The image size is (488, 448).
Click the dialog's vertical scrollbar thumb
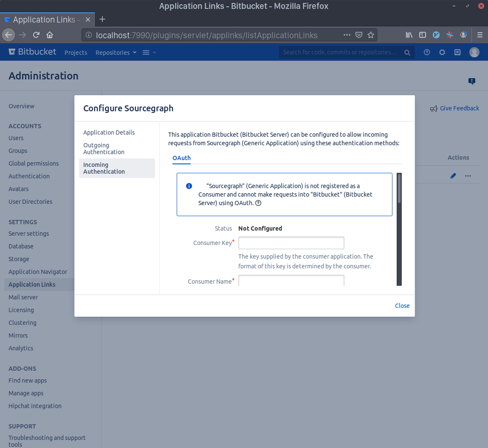coord(399,189)
